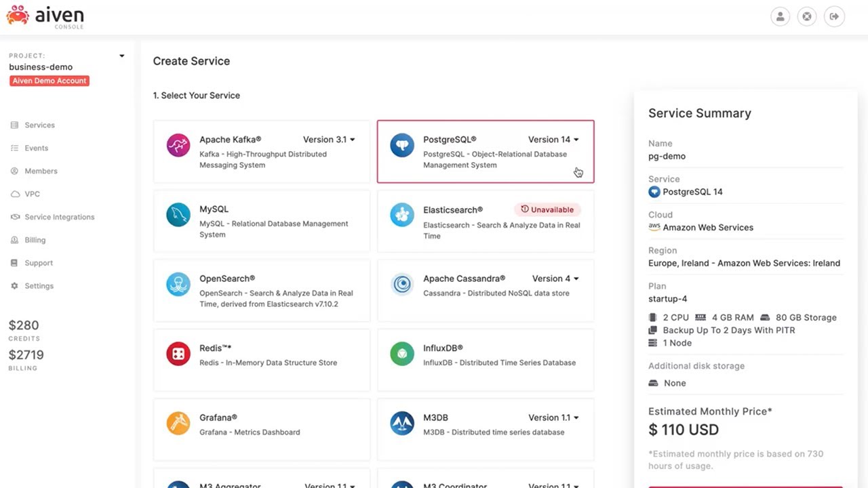
Task: Select the InfluxDB green icon
Action: [x=402, y=354]
